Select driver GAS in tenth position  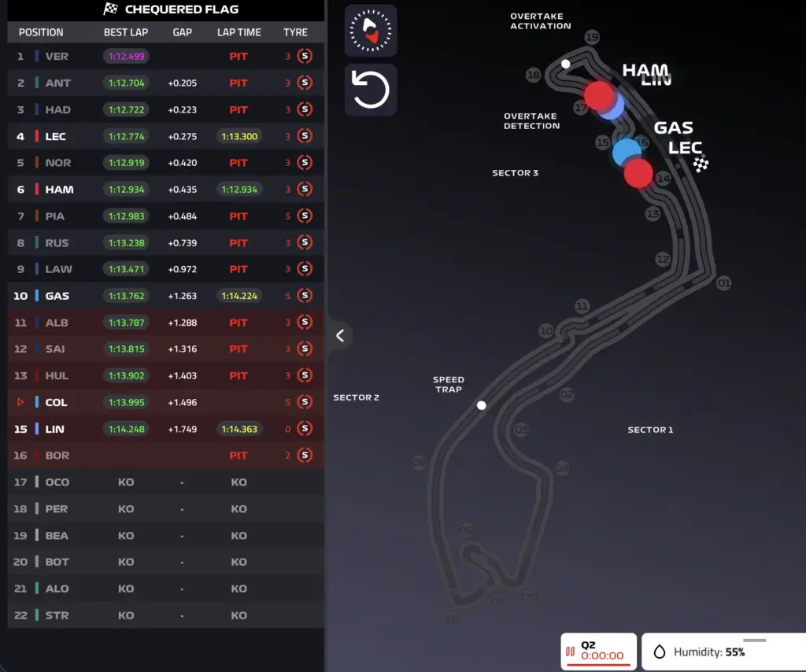click(165, 295)
